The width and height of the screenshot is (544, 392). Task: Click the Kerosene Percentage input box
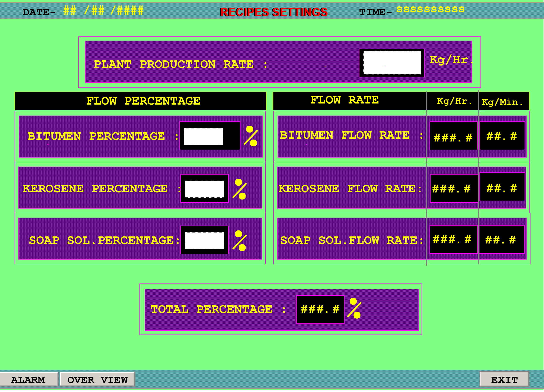[x=204, y=189]
